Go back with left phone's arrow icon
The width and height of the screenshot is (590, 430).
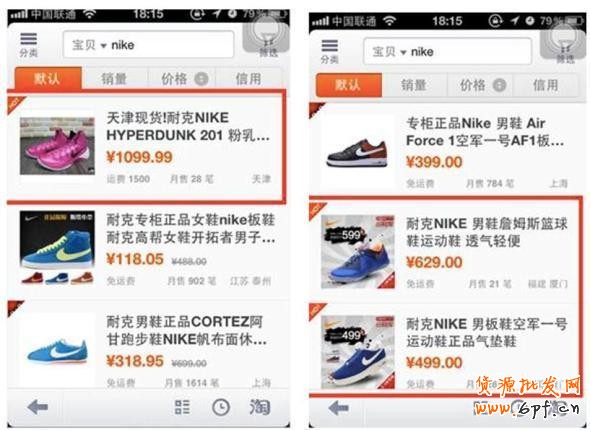click(x=38, y=407)
